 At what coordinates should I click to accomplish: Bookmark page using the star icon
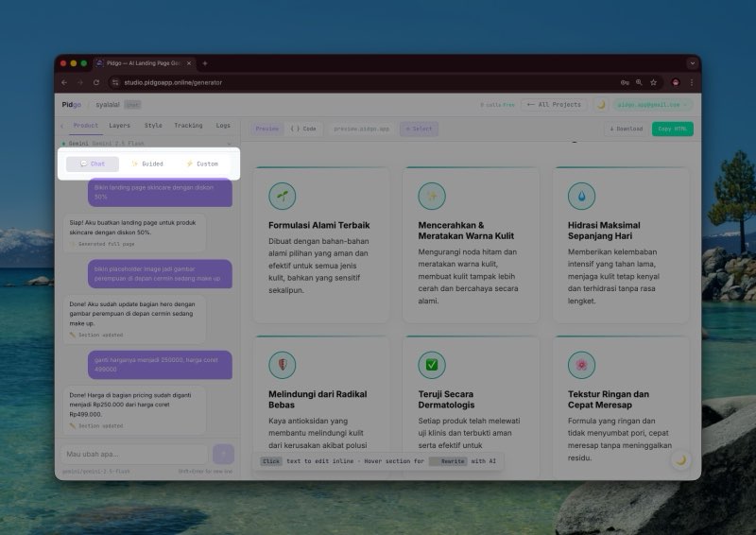coord(653,82)
